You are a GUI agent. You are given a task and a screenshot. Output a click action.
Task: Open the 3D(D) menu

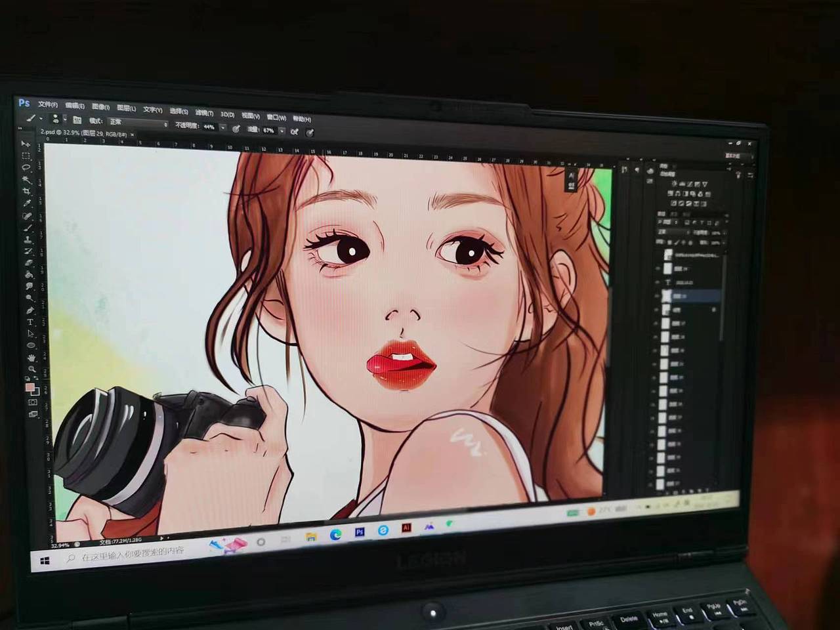click(228, 115)
